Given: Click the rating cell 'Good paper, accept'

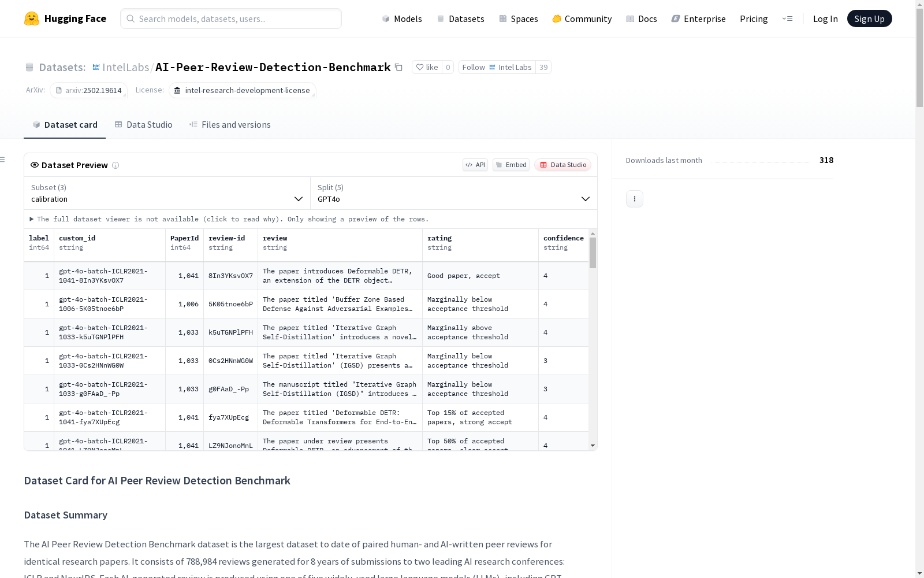Looking at the screenshot, I should [x=480, y=276].
